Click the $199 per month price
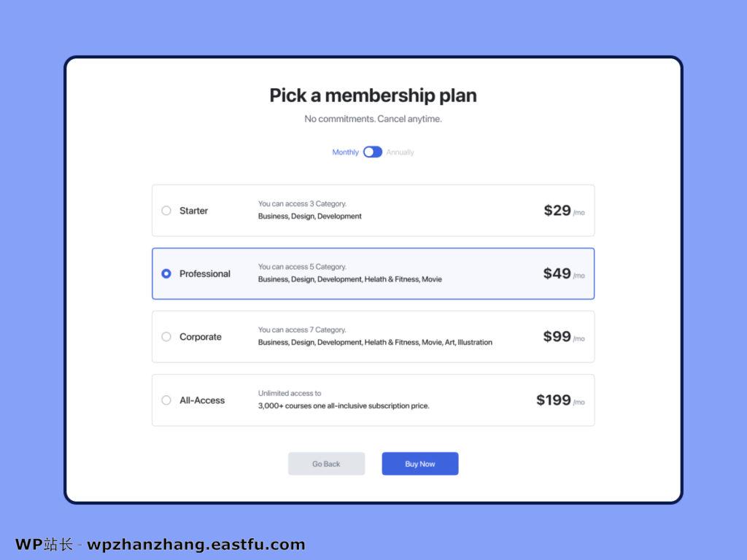This screenshot has width=747, height=560. point(554,400)
